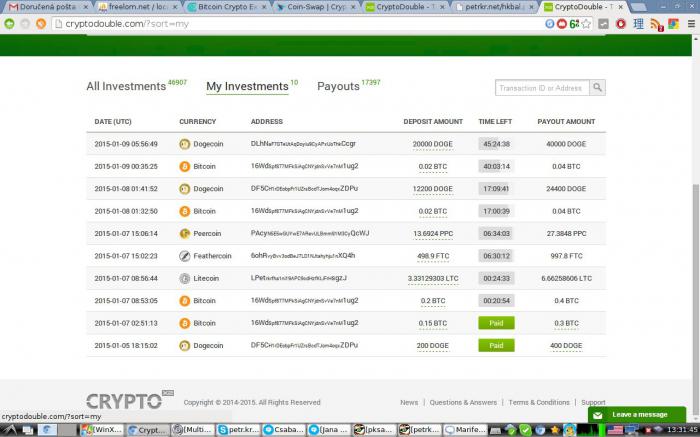Image resolution: width=700 pixels, height=437 pixels.
Task: Click Paid badge in 0.15 BTC row
Action: (x=496, y=323)
